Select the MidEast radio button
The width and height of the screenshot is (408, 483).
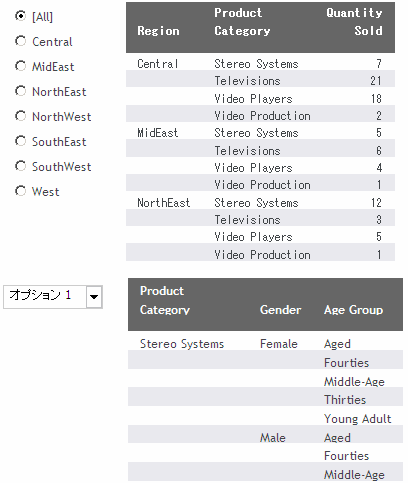(x=20, y=66)
